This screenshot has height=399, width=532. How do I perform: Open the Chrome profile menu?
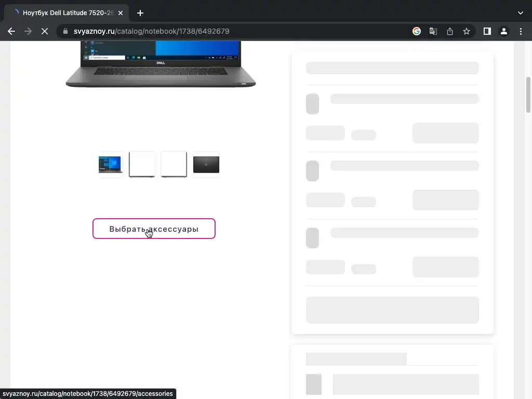(x=504, y=31)
